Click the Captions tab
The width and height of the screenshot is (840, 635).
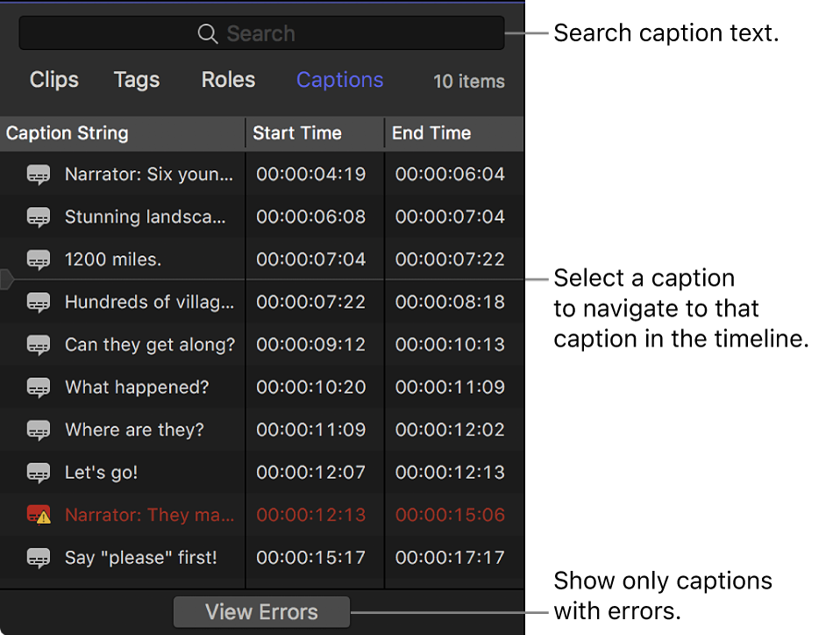(339, 80)
